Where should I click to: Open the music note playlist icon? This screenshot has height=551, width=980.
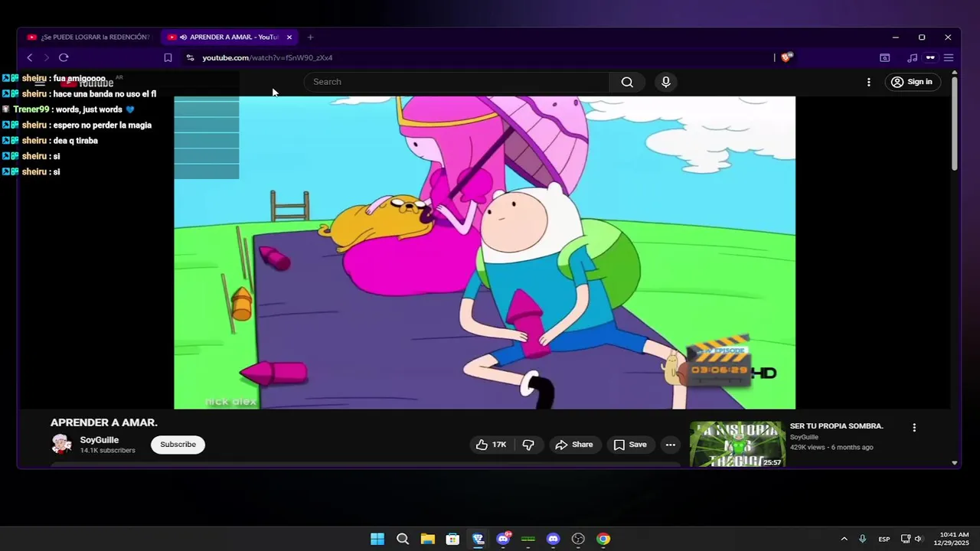[912, 57]
